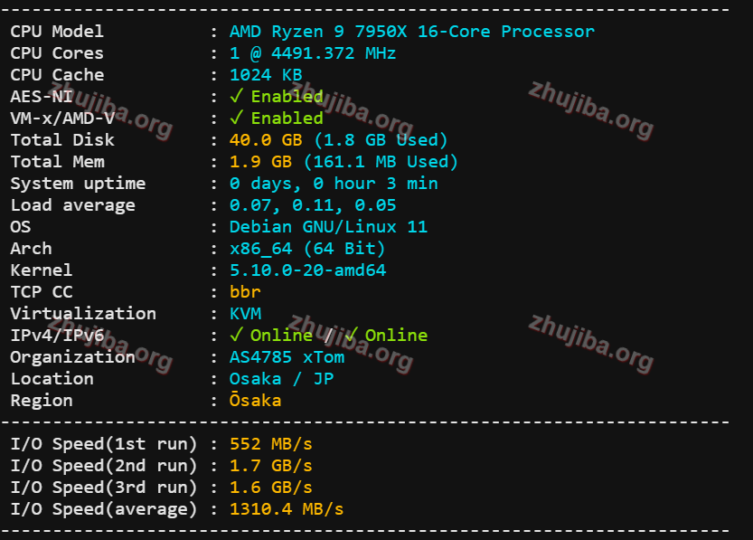The height and width of the screenshot is (540, 753).
Task: Click the first IPv4 Online checkmark
Action: (x=236, y=335)
